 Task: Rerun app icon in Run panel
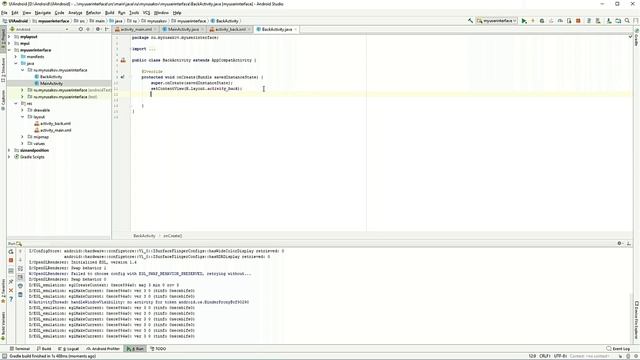point(11,251)
